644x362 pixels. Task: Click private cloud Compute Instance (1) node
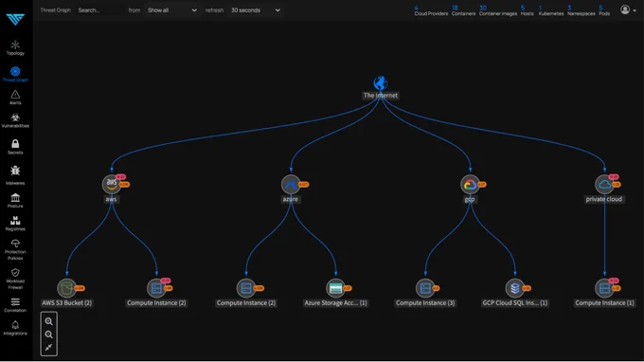(x=604, y=288)
